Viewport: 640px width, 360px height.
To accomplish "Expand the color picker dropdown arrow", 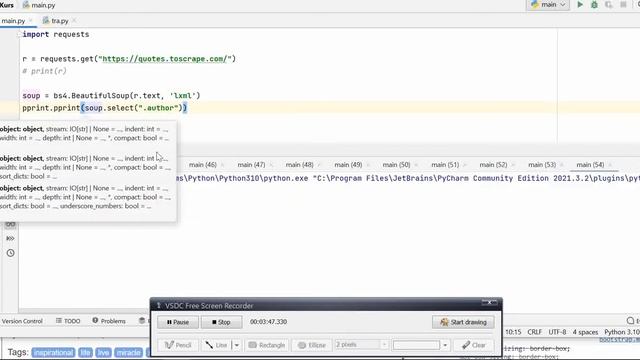I will 445,345.
